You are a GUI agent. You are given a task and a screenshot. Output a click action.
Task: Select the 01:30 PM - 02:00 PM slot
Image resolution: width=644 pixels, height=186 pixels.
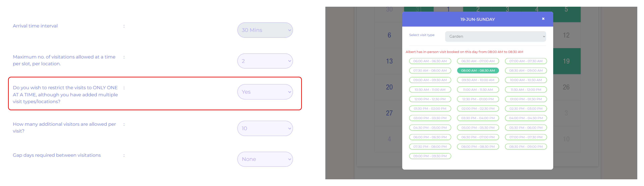tap(430, 109)
